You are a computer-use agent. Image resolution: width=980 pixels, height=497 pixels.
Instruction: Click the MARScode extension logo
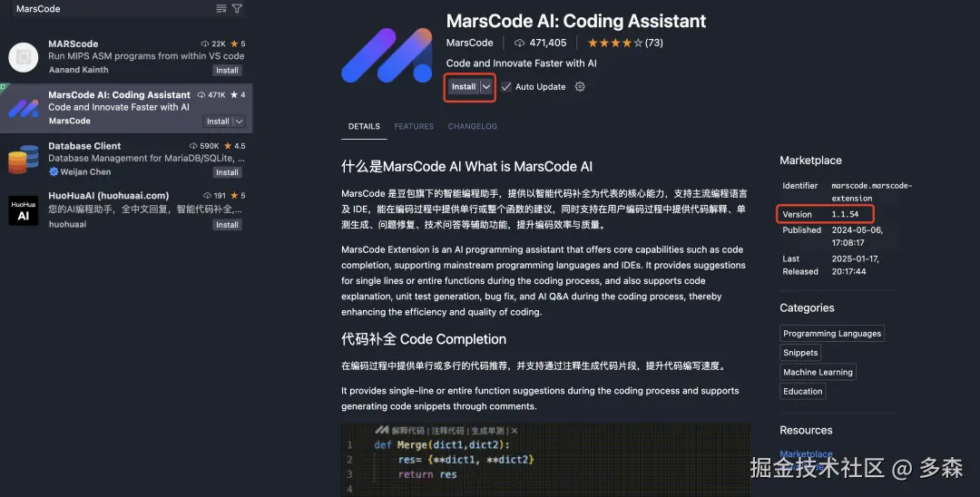point(23,57)
